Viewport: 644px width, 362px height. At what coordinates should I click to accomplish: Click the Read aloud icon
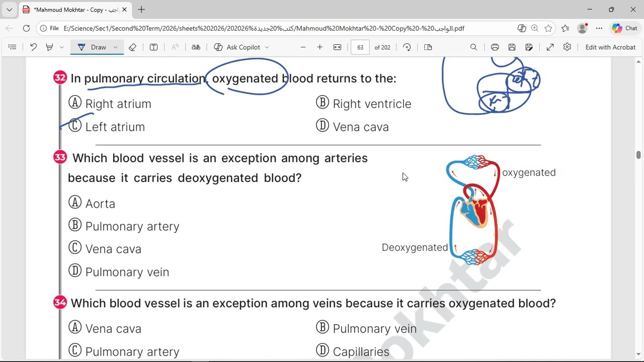(x=175, y=47)
